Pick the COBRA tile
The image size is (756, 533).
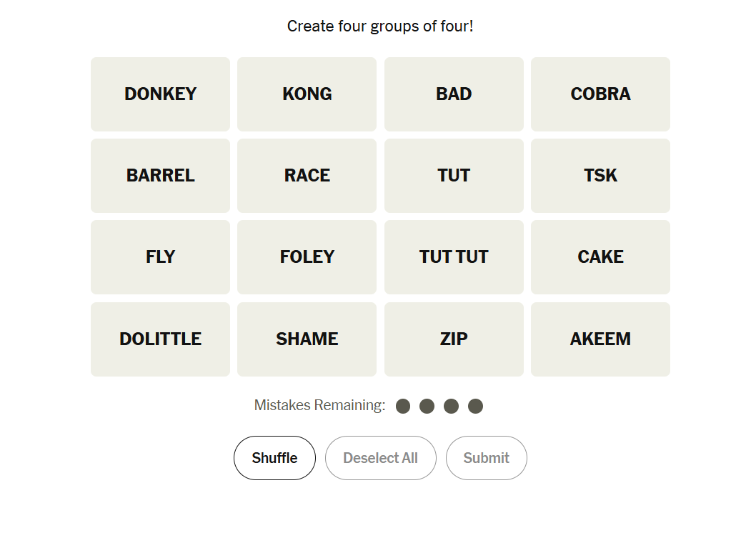[x=600, y=94]
